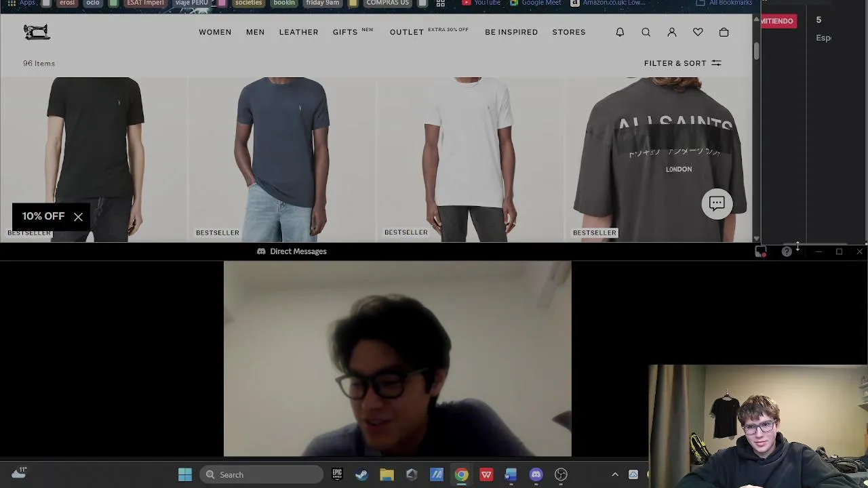
Task: View the white t-shirt product
Action: click(x=470, y=159)
